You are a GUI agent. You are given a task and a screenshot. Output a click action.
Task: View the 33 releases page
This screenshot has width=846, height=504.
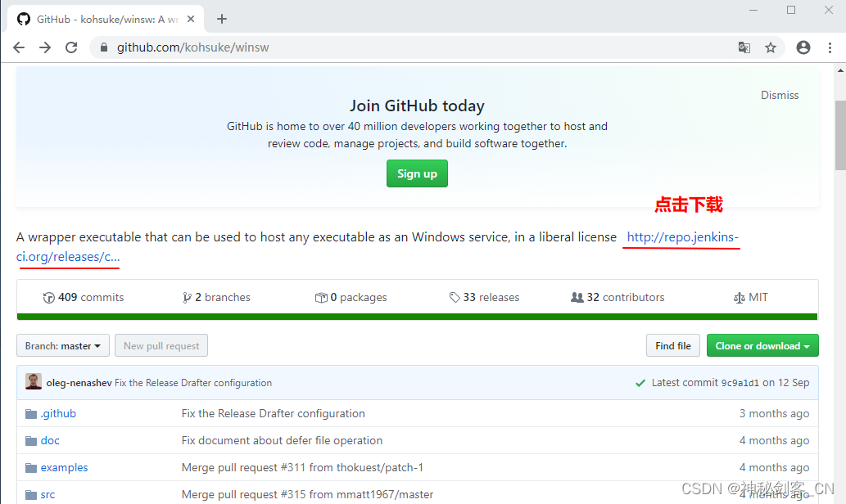[484, 297]
